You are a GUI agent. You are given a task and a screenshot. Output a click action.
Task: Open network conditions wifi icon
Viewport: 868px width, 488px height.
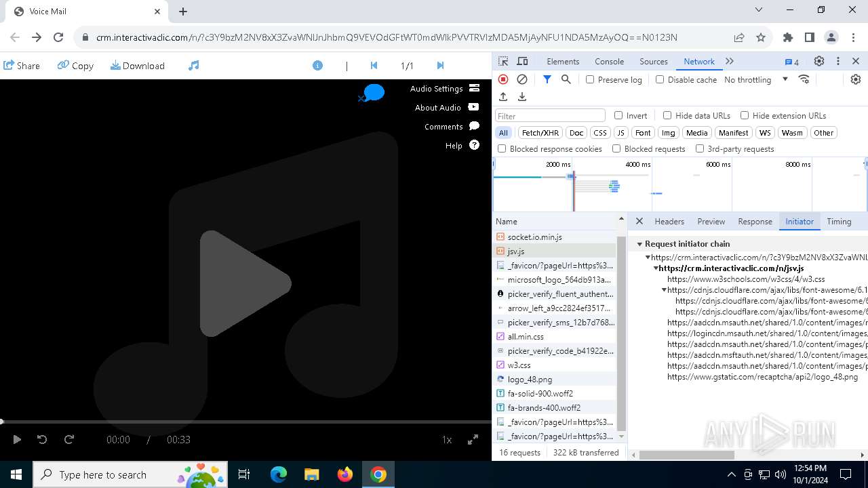coord(804,79)
